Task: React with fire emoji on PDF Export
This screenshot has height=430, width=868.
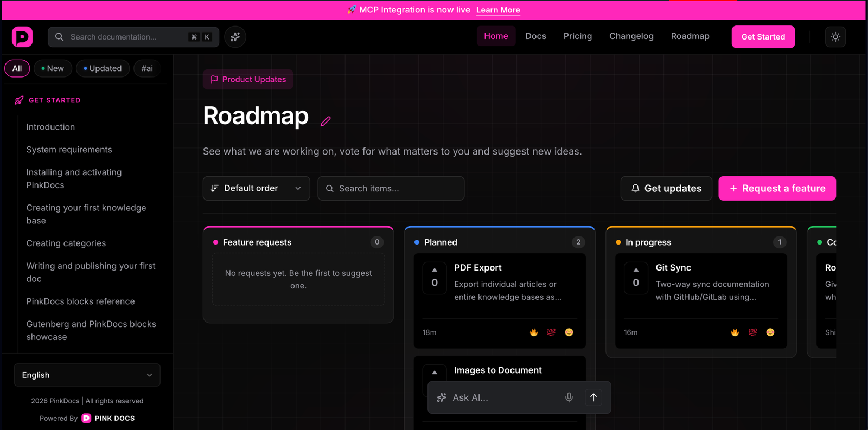Action: (534, 332)
